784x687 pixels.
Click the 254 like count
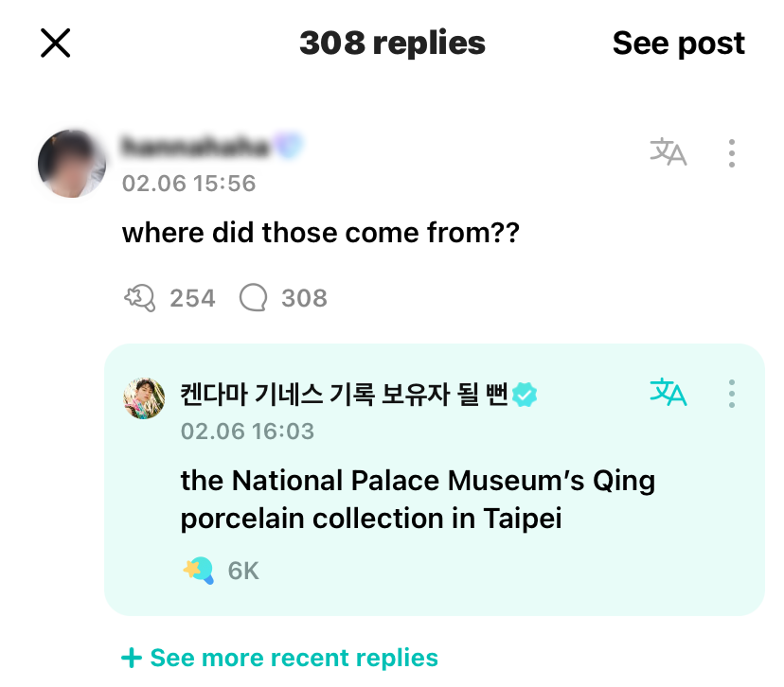(x=192, y=298)
